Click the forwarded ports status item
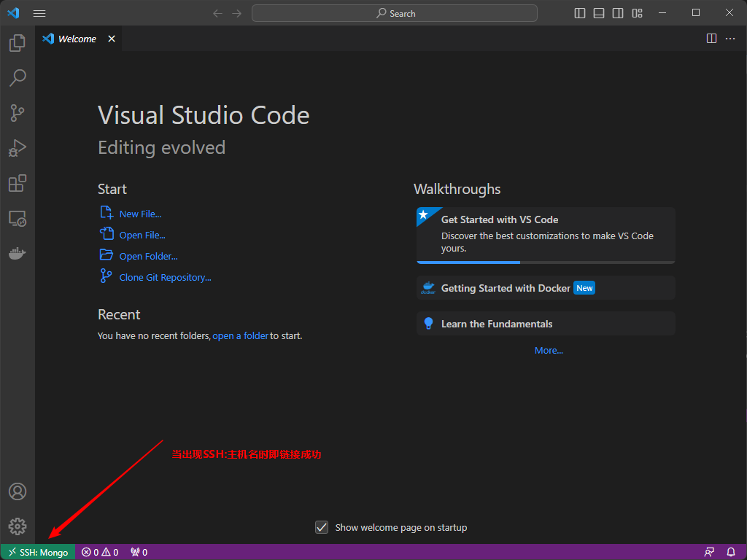747x560 pixels. click(x=139, y=552)
